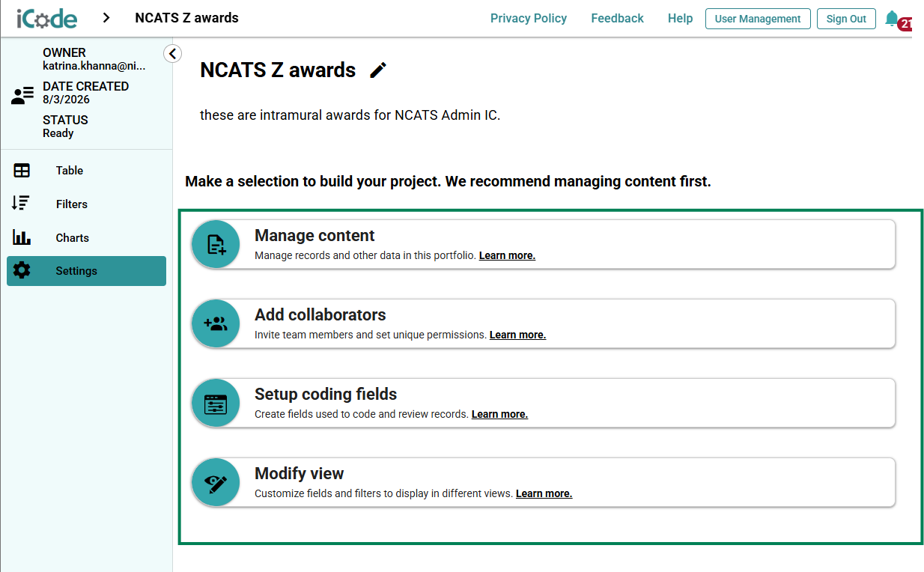Open the Privacy Policy link

(x=529, y=19)
